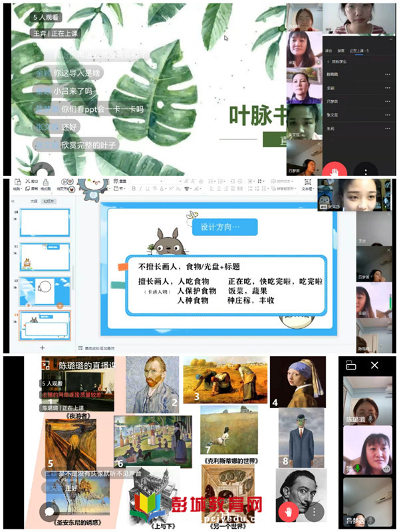Switch slide panel to 幻灯片 tab
399x532 pixels.
[48, 201]
